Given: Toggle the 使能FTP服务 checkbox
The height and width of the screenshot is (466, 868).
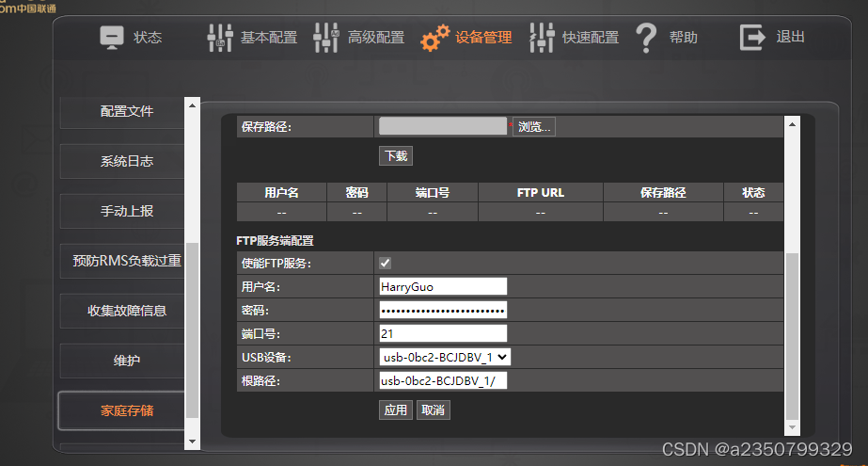Looking at the screenshot, I should 385,263.
